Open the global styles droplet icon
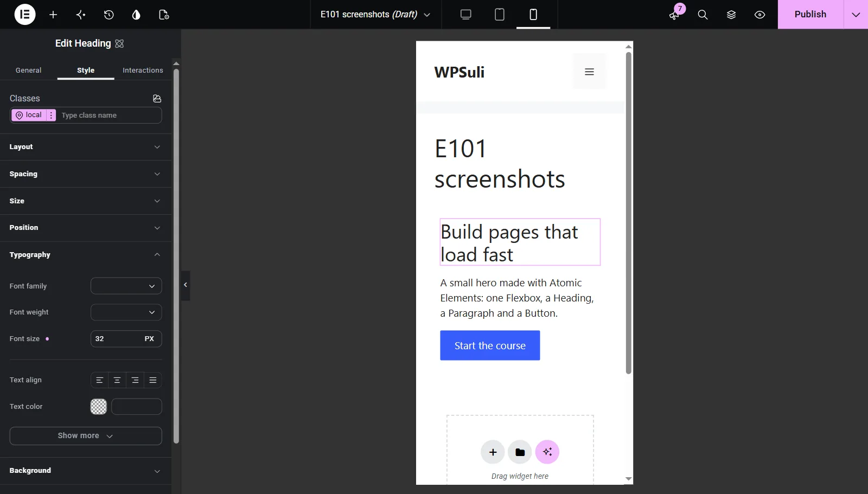Screen dimensions: 868x494 coord(136,15)
